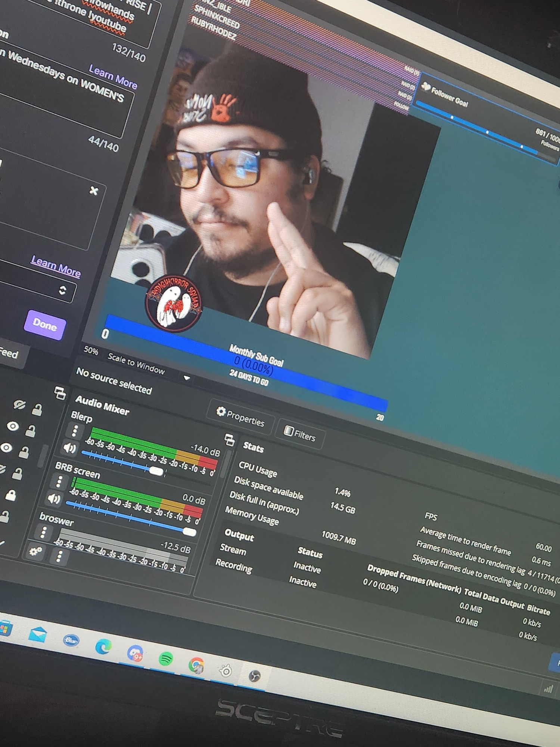Image resolution: width=560 pixels, height=747 pixels.
Task: Open the upper Learn More link
Action: 113,77
